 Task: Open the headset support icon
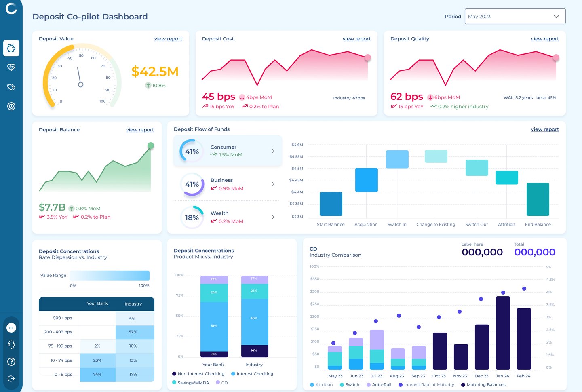(11, 345)
